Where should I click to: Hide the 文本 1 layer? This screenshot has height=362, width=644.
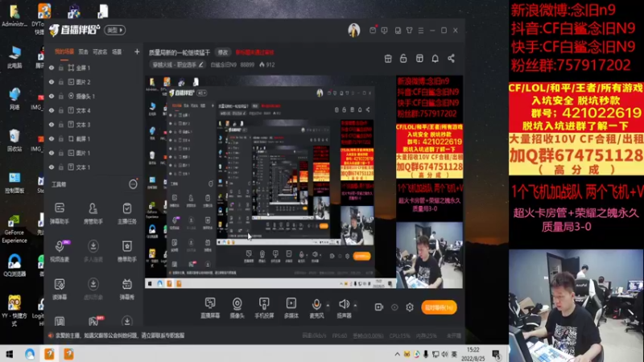tap(52, 167)
